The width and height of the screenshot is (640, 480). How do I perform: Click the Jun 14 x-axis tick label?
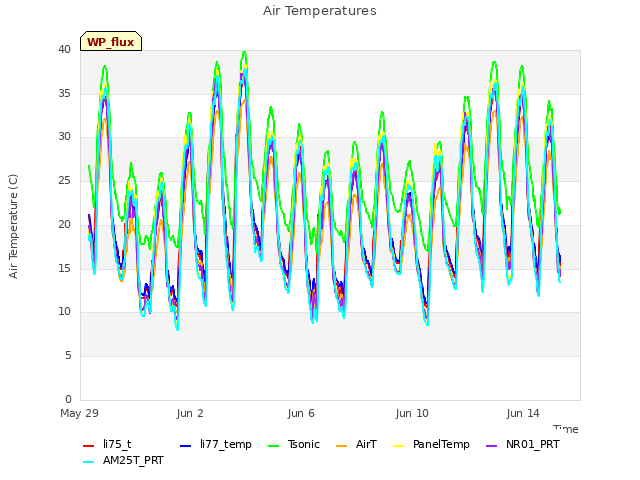(523, 413)
